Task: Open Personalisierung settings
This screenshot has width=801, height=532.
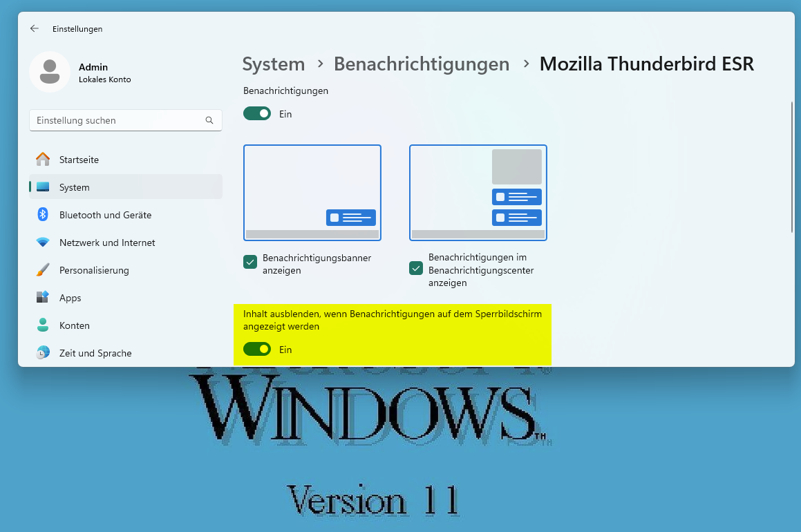Action: tap(126, 270)
